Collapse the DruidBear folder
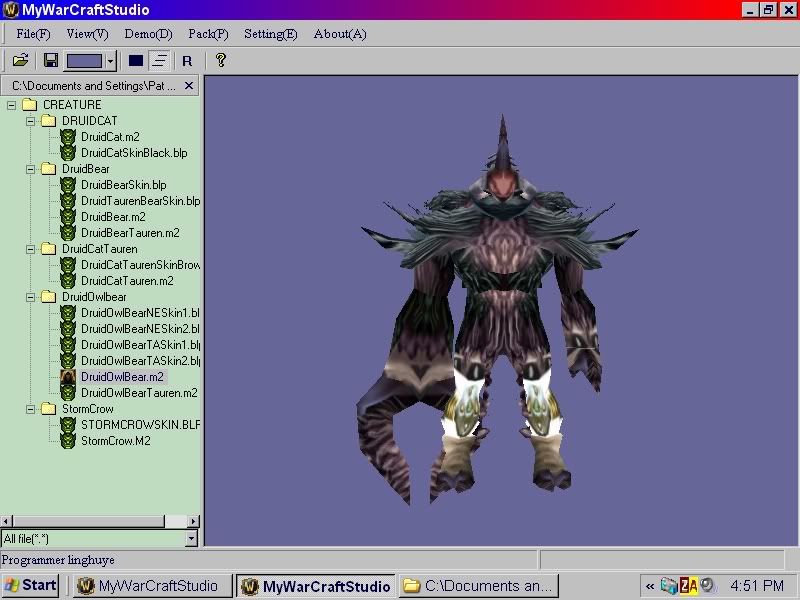The width and height of the screenshot is (800, 600). click(31, 169)
